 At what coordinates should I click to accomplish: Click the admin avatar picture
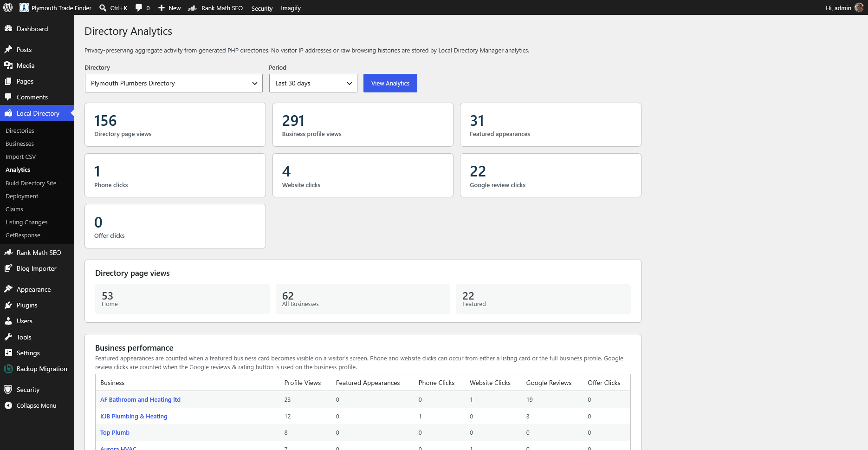tap(859, 8)
